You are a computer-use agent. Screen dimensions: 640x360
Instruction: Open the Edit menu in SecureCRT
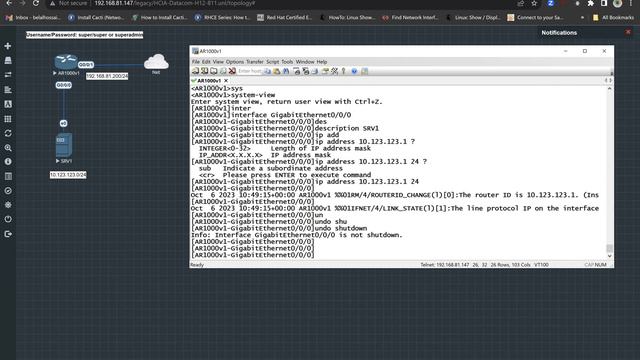[x=206, y=62]
